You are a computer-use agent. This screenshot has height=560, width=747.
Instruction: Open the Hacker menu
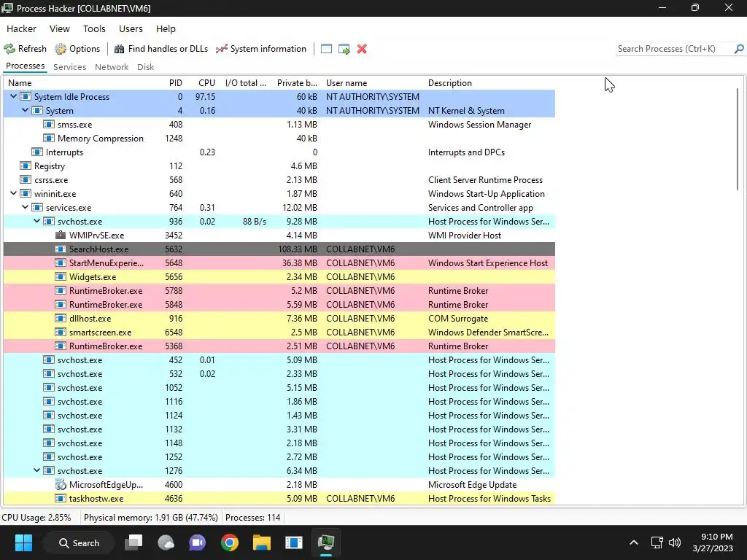coord(21,28)
